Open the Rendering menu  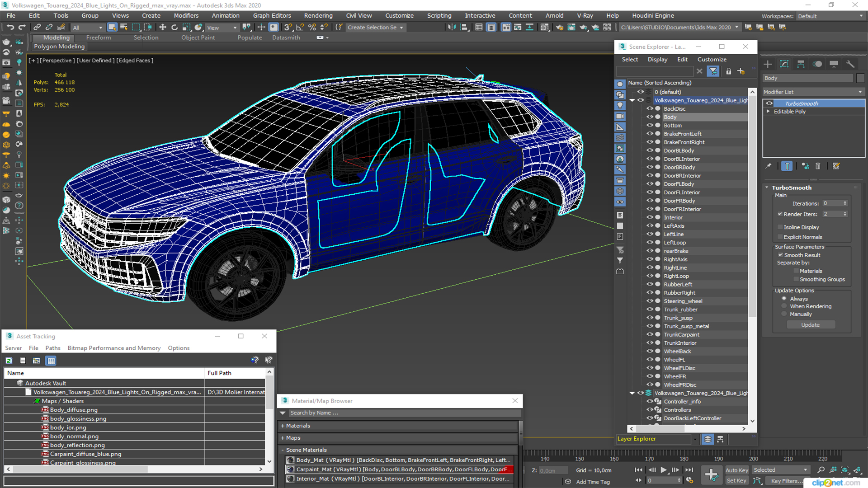pos(318,15)
